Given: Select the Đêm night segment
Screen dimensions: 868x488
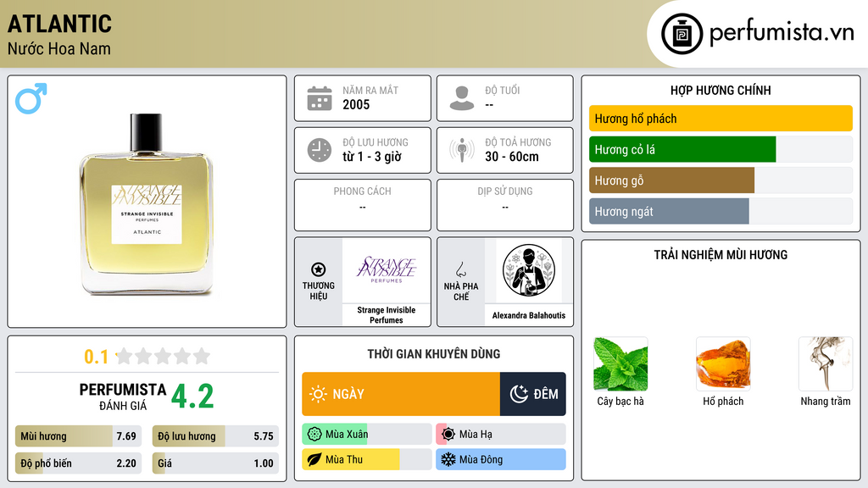Looking at the screenshot, I should [x=533, y=394].
